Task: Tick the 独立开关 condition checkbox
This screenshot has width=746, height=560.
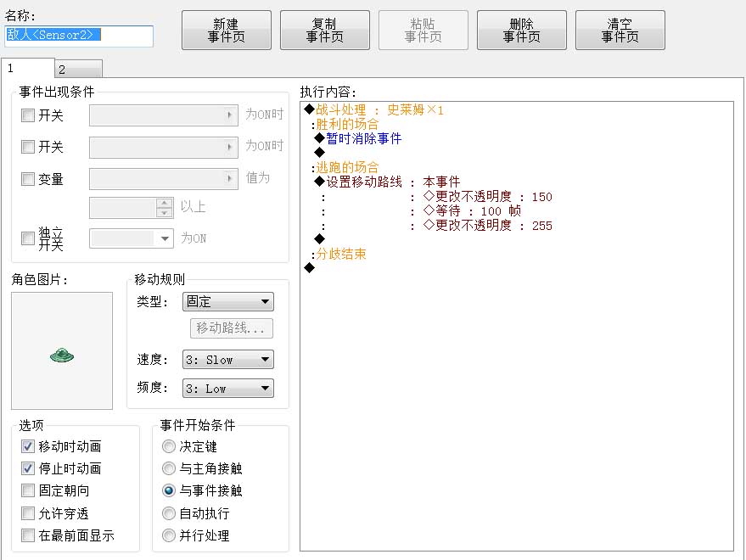Action: coord(28,238)
